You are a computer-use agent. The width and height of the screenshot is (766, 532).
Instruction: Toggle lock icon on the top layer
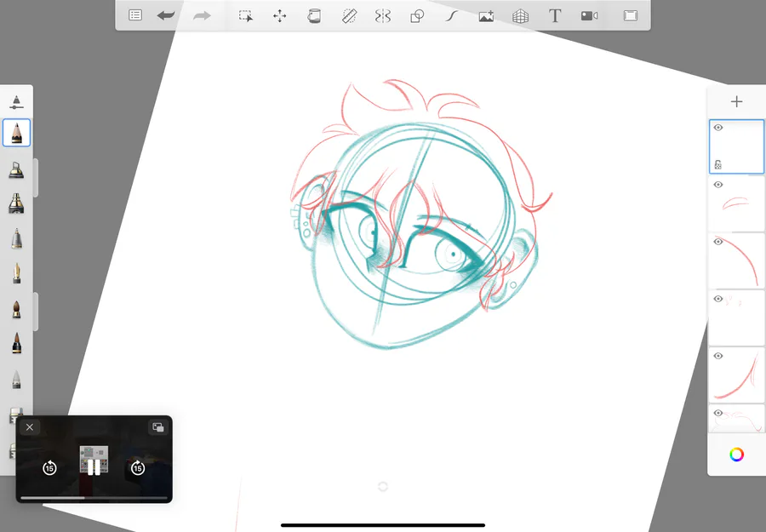click(x=718, y=164)
